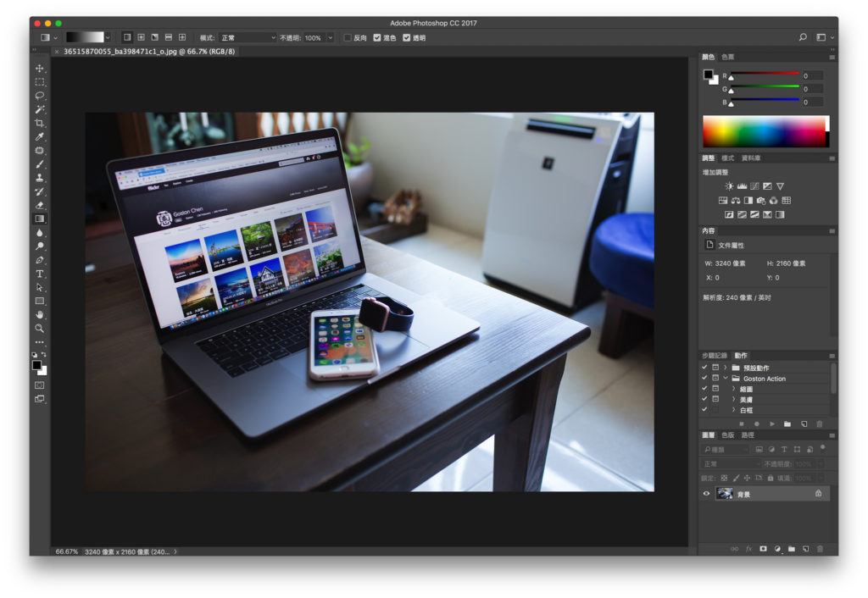The image size is (868, 598).
Task: Select the Zoom tool
Action: (x=39, y=329)
